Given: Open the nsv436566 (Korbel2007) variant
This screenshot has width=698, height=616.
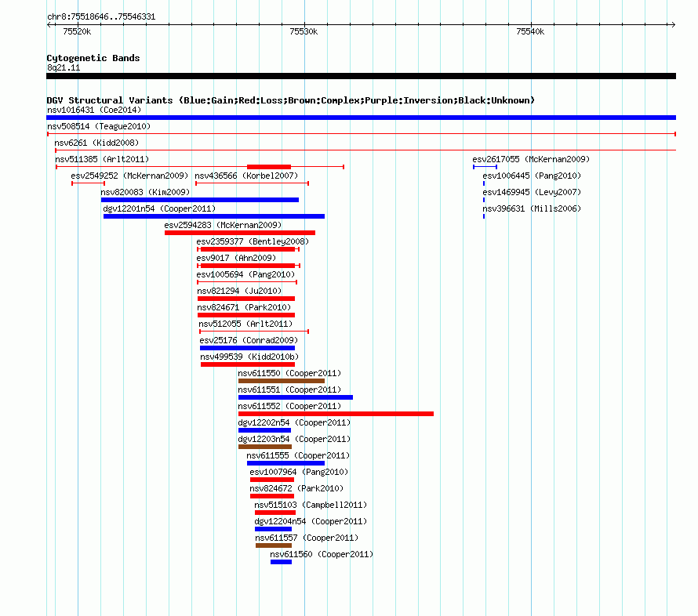Looking at the screenshot, I should [x=246, y=176].
